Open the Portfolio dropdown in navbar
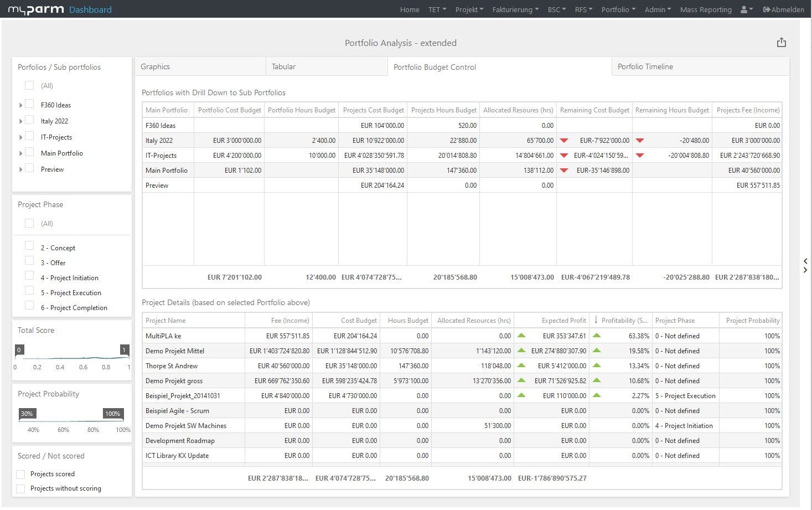Image resolution: width=812 pixels, height=510 pixels. click(618, 9)
